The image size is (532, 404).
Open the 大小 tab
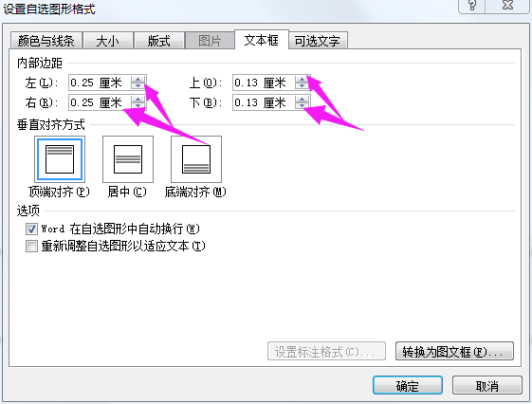[108, 41]
